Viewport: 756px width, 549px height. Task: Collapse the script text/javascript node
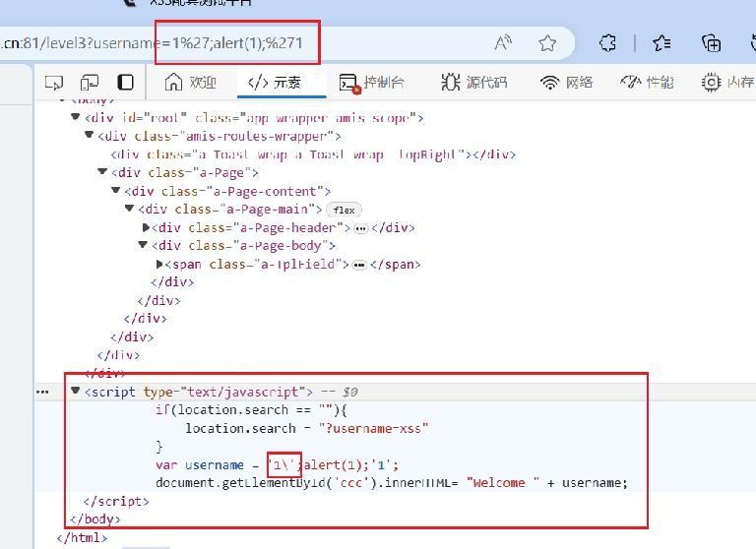pos(75,391)
